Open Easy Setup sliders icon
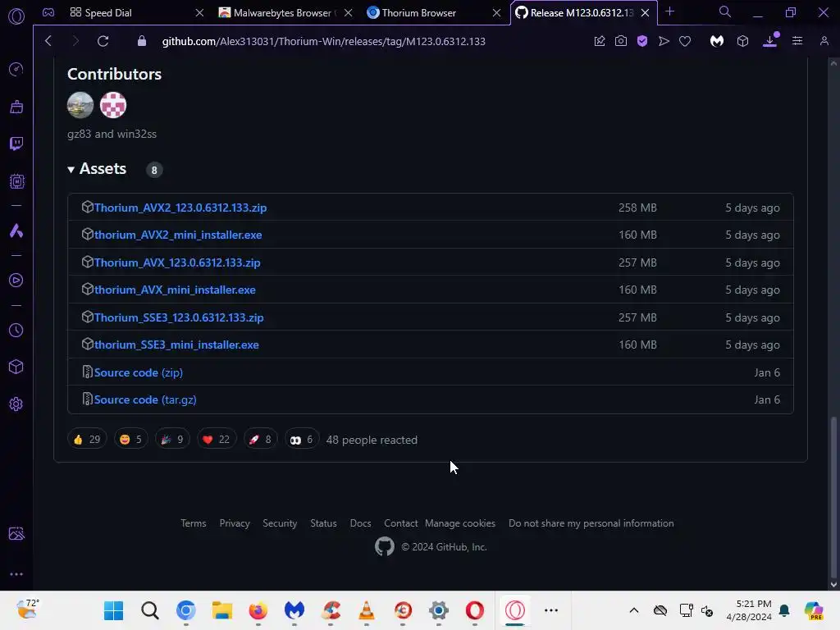This screenshot has height=630, width=840. point(797,41)
